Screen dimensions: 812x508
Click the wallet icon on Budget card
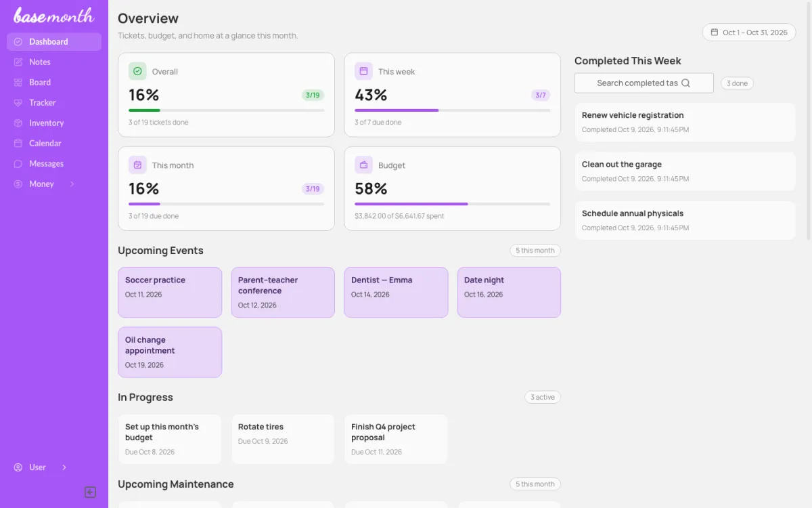[363, 165]
